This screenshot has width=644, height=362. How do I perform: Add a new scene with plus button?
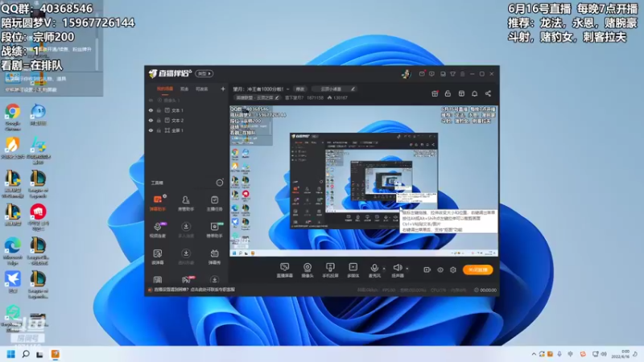pyautogui.click(x=223, y=88)
